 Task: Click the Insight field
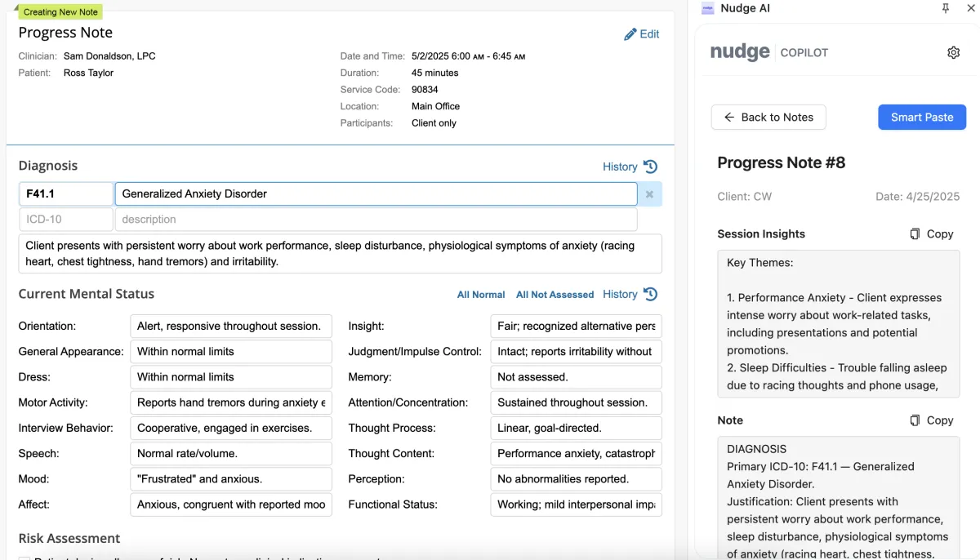coord(577,326)
